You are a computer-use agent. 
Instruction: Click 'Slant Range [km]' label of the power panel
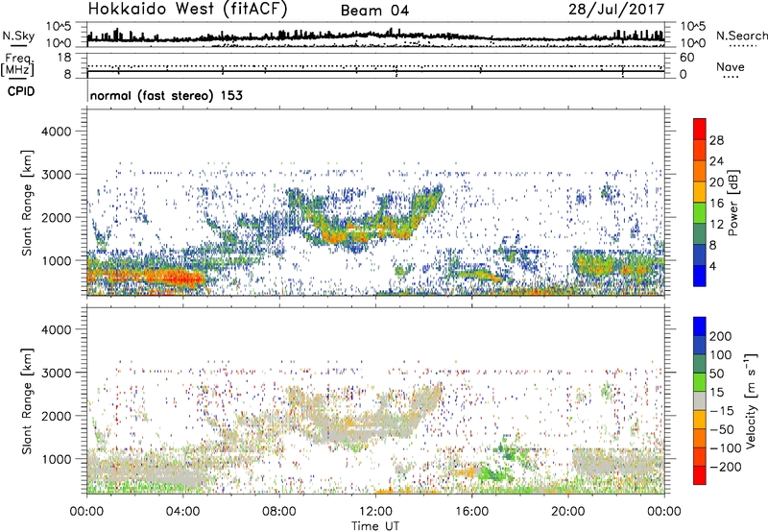27,203
